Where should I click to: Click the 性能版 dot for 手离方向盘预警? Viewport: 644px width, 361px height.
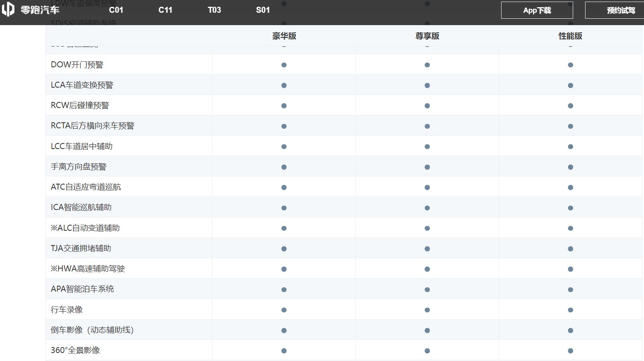[570, 167]
